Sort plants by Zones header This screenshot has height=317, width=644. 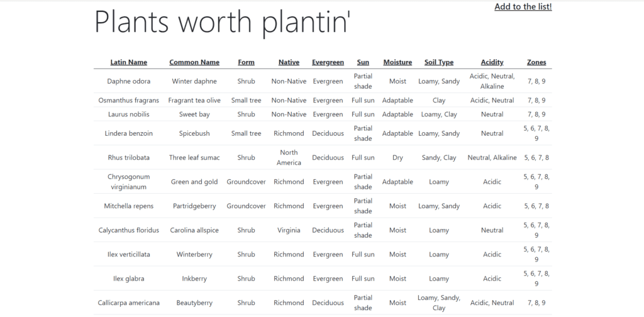(x=536, y=62)
